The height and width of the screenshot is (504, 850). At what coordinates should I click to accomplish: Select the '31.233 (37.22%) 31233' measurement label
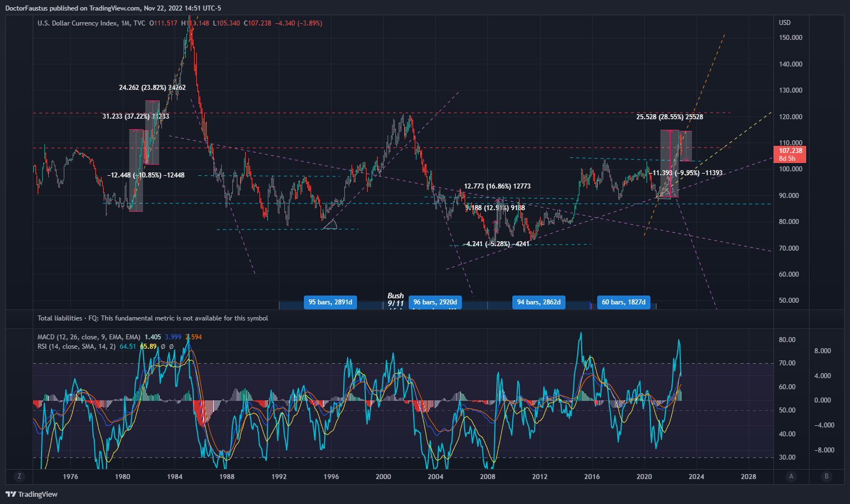coord(136,116)
